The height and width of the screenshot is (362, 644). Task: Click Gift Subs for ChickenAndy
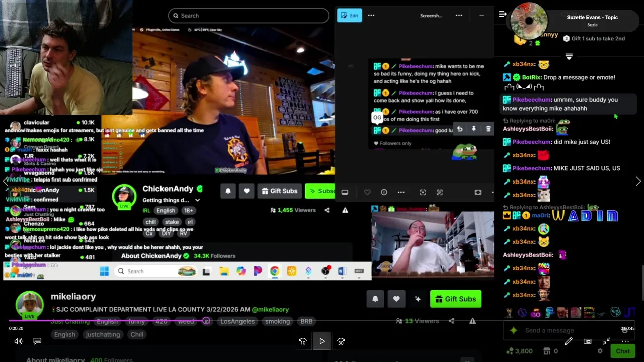(279, 191)
